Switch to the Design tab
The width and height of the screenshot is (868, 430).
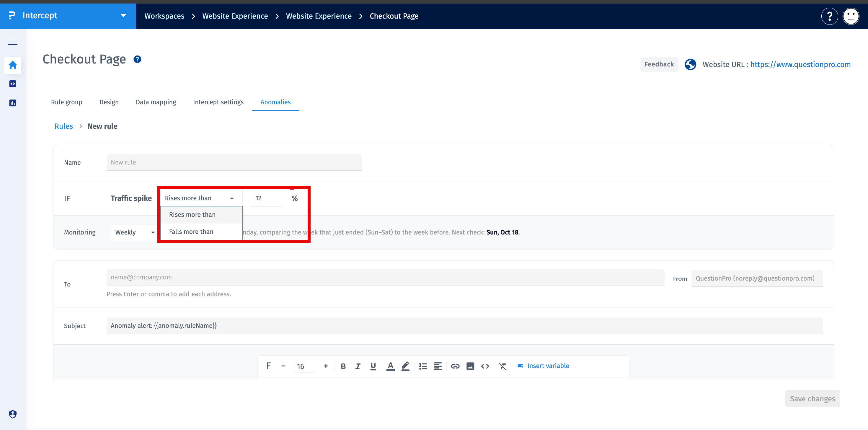[109, 102]
